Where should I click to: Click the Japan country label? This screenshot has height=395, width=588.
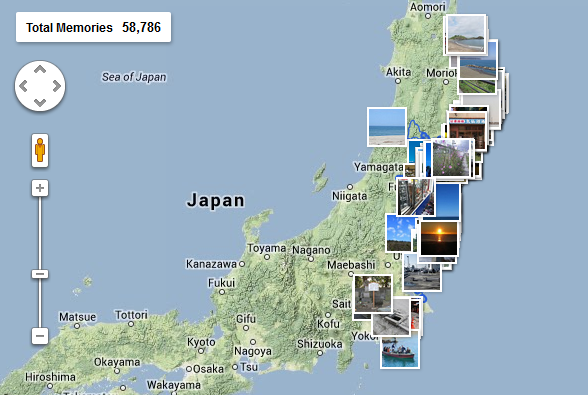click(216, 200)
